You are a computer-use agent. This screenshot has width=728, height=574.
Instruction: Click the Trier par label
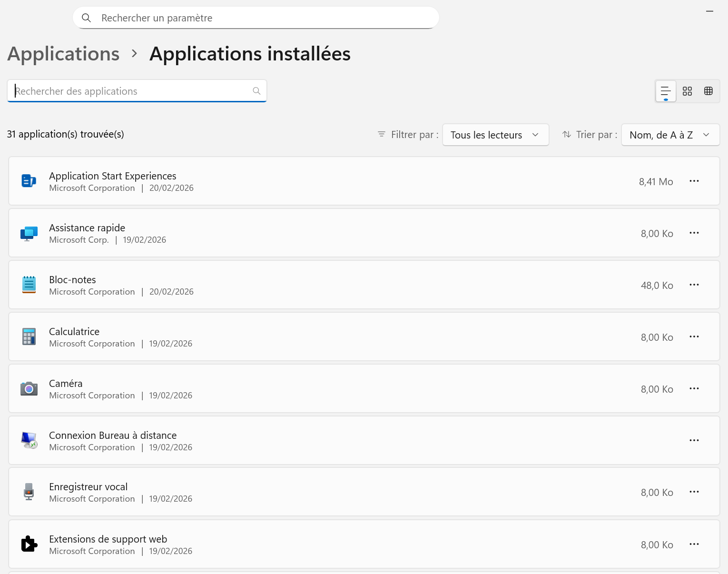pyautogui.click(x=596, y=135)
